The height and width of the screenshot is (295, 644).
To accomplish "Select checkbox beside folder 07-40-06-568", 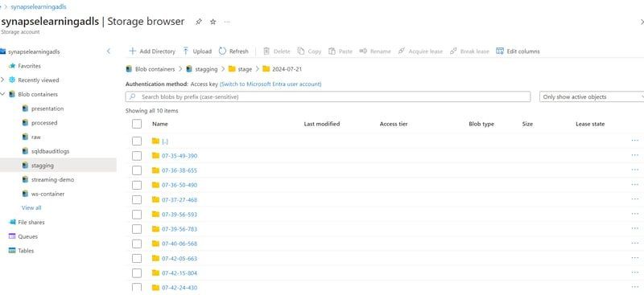I will point(137,244).
